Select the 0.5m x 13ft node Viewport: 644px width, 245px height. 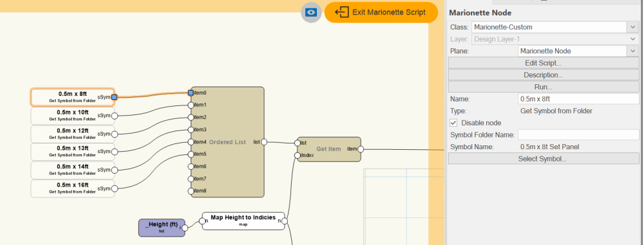[73, 151]
